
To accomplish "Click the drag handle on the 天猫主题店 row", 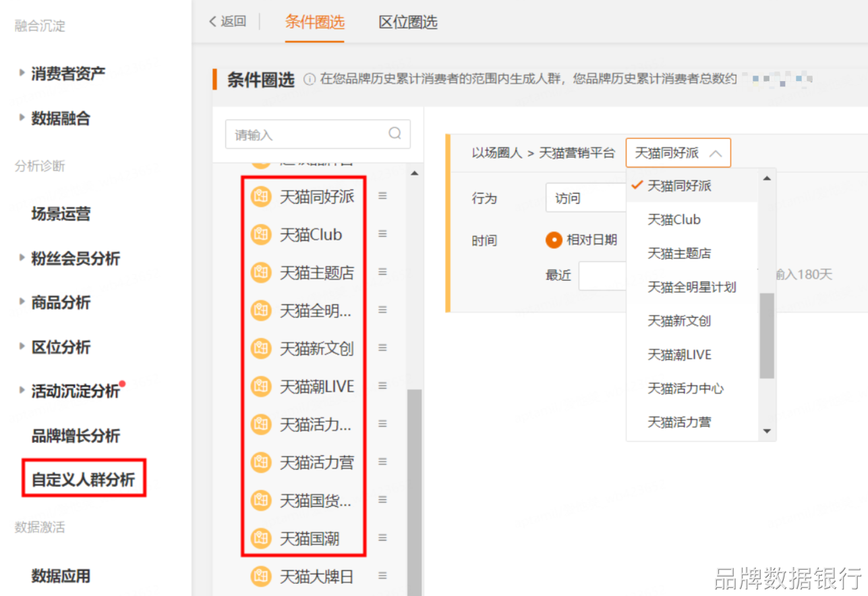I will (x=382, y=271).
